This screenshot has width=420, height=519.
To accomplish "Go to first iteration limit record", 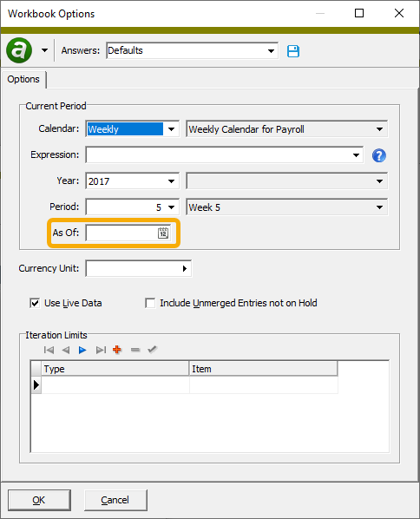I will [x=49, y=350].
